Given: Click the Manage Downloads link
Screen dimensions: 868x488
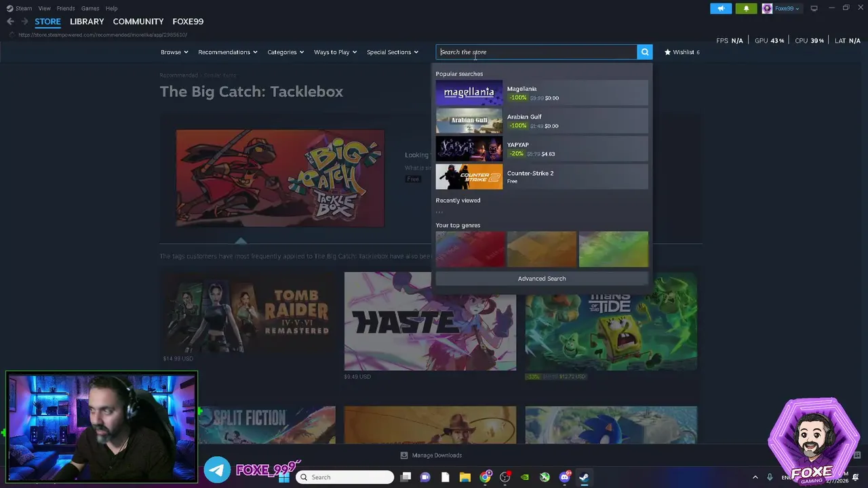Looking at the screenshot, I should coord(431,455).
